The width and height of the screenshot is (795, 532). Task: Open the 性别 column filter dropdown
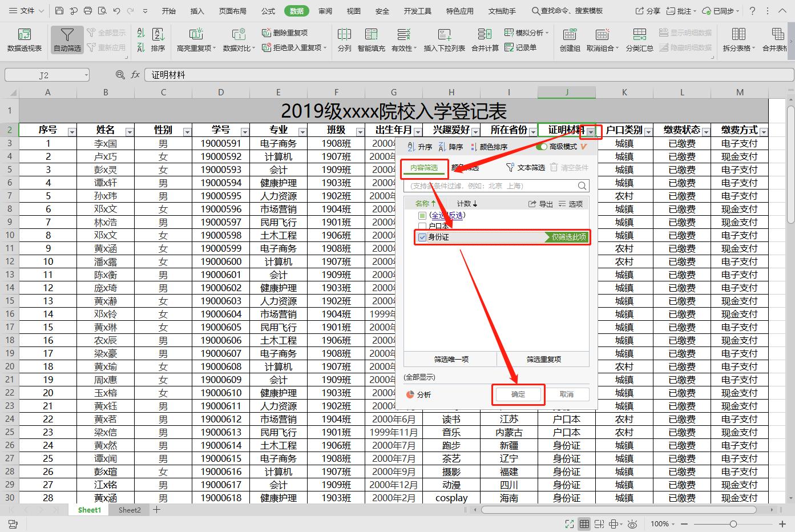click(x=187, y=131)
